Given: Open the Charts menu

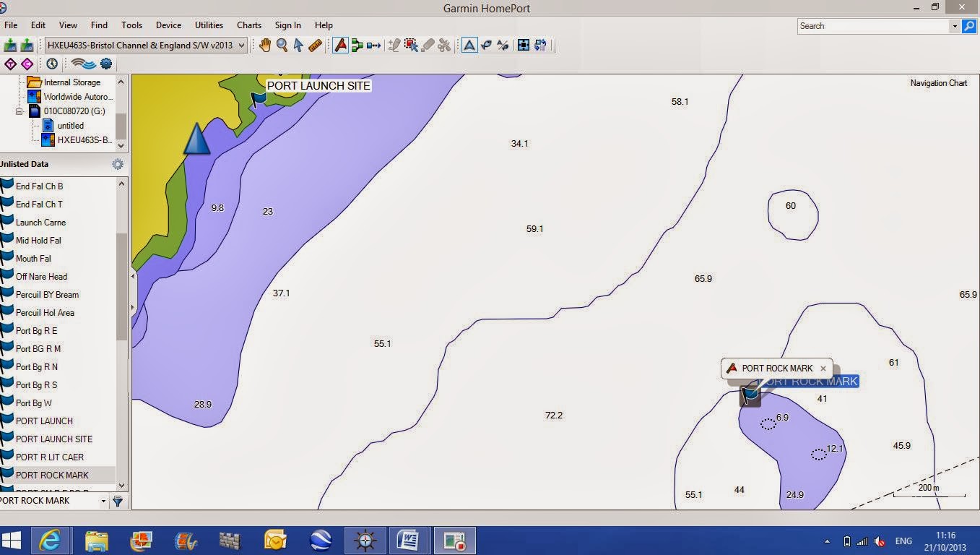Looking at the screenshot, I should pos(249,25).
